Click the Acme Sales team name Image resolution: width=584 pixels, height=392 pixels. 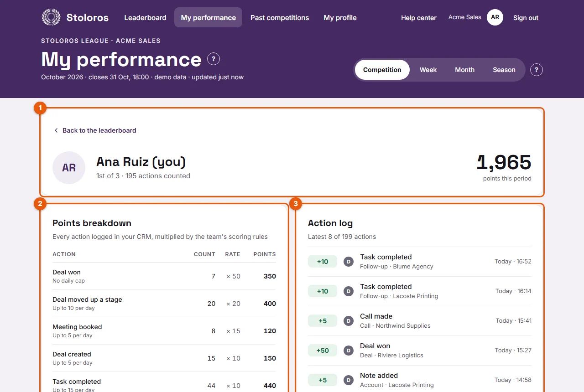pos(465,17)
